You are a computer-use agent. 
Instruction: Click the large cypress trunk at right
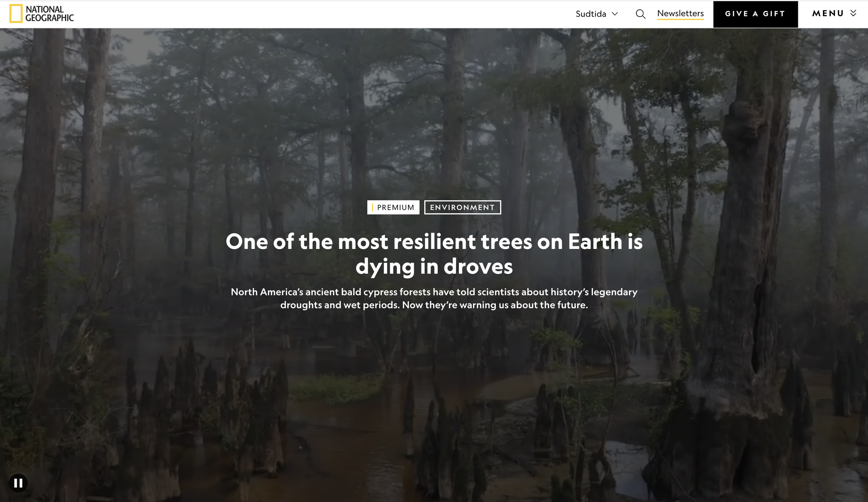pyautogui.click(x=746, y=243)
